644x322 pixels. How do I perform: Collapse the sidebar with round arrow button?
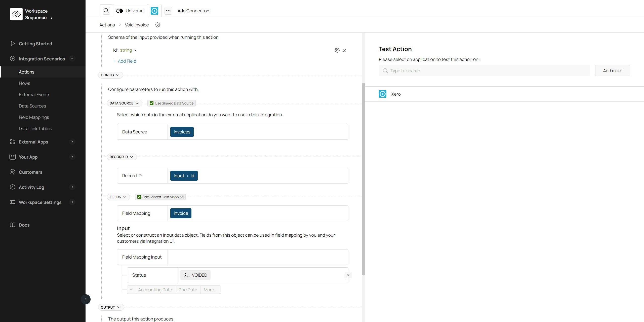click(86, 299)
